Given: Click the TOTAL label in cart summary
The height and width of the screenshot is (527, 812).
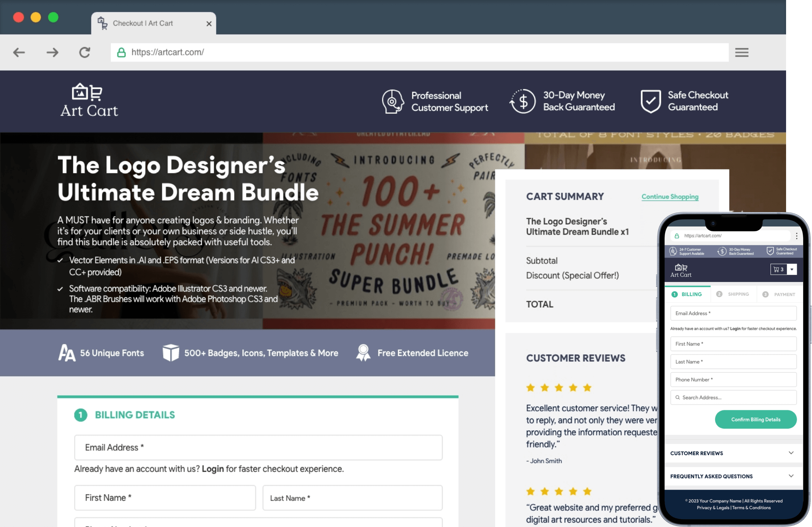Looking at the screenshot, I should tap(540, 304).
